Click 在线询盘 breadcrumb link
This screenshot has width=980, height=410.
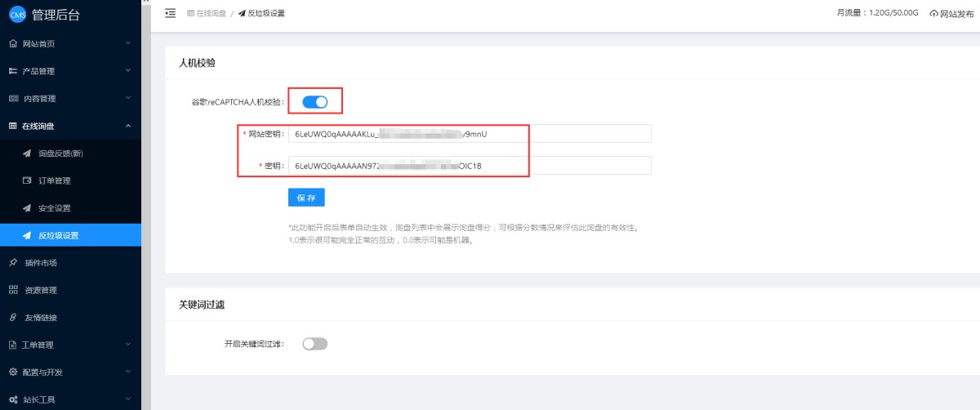point(211,13)
